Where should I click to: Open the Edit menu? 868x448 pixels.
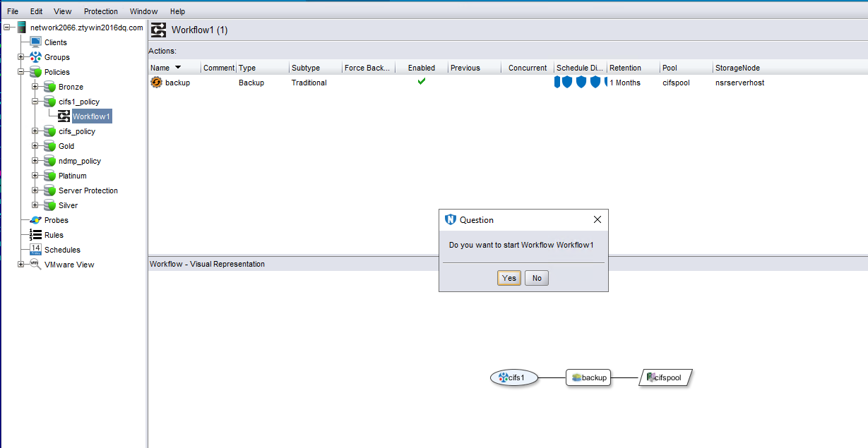pos(37,11)
